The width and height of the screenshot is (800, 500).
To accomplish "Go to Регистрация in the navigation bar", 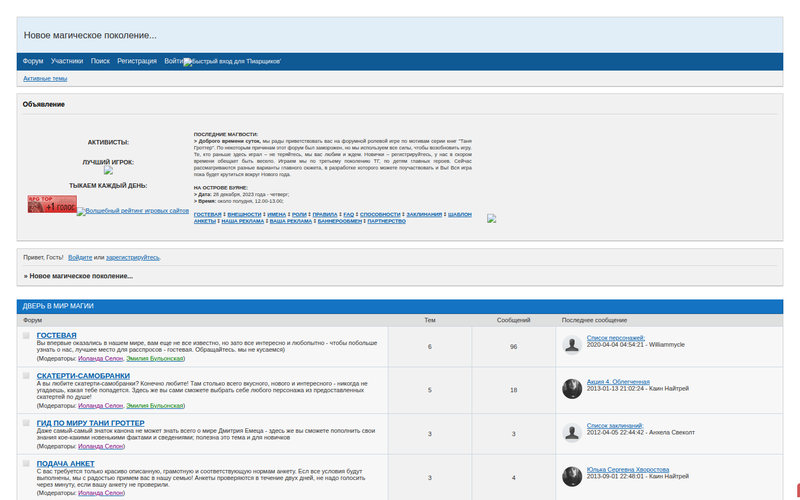I will 136,61.
